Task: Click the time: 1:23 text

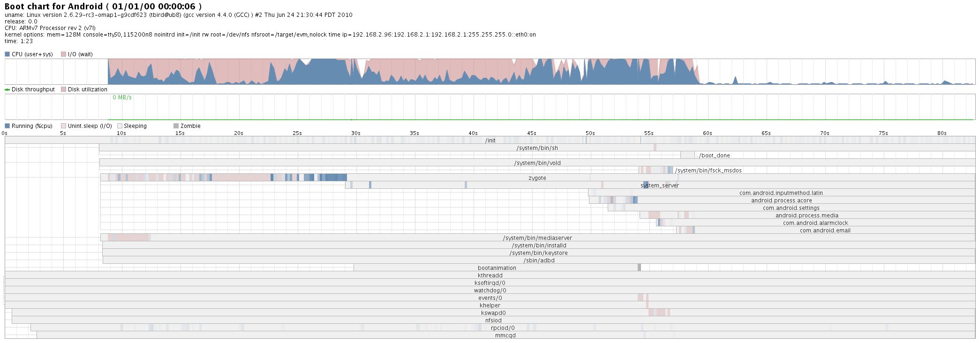Action: point(19,41)
